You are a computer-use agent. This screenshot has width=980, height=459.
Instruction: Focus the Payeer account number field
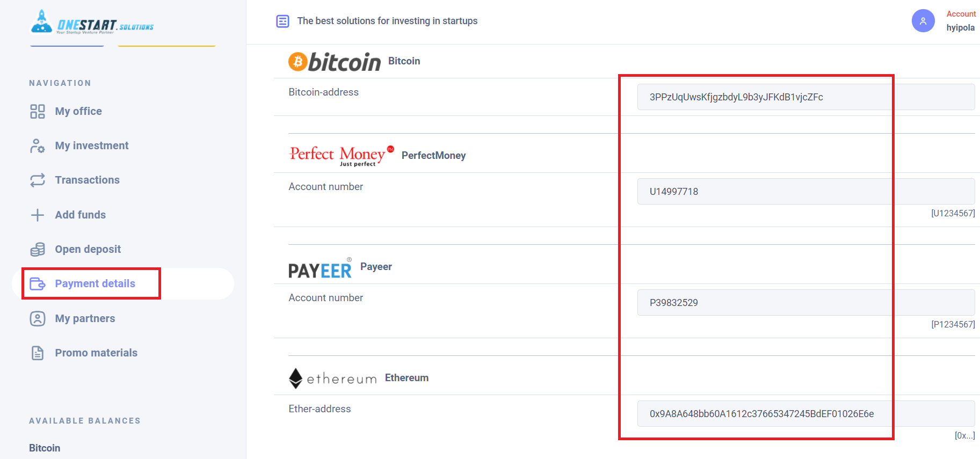tap(806, 303)
